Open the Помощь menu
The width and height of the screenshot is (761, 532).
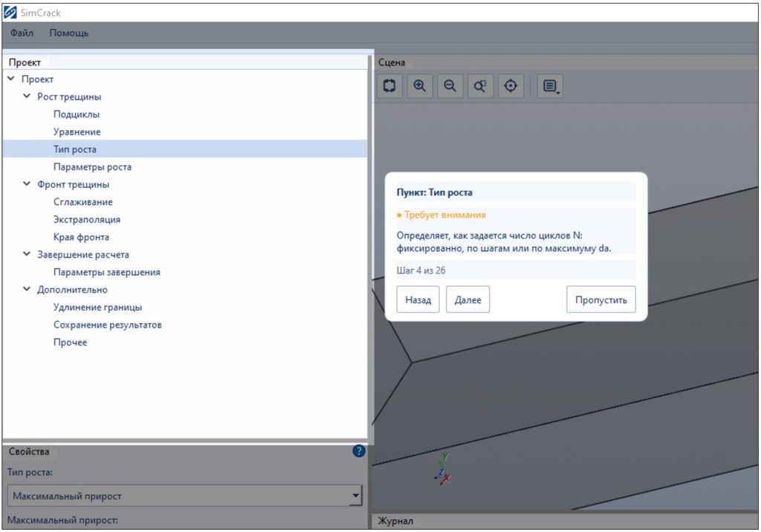coord(69,33)
